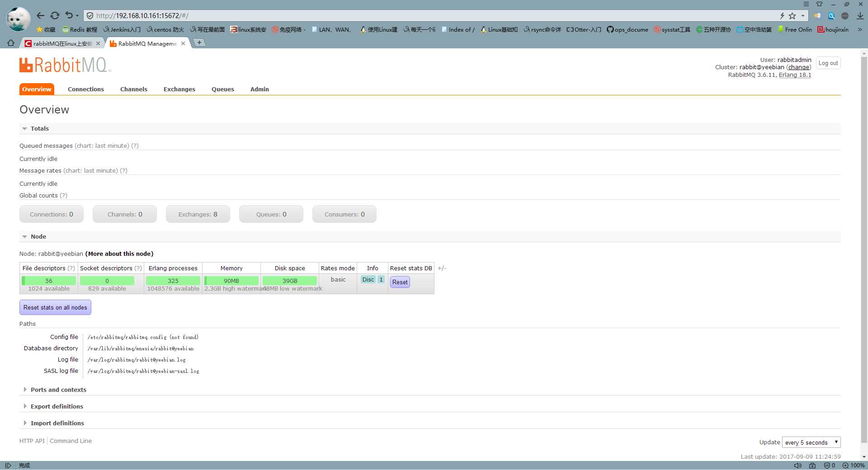Image resolution: width=868 pixels, height=470 pixels.
Task: Click Reset stats on all nodes
Action: tap(55, 308)
